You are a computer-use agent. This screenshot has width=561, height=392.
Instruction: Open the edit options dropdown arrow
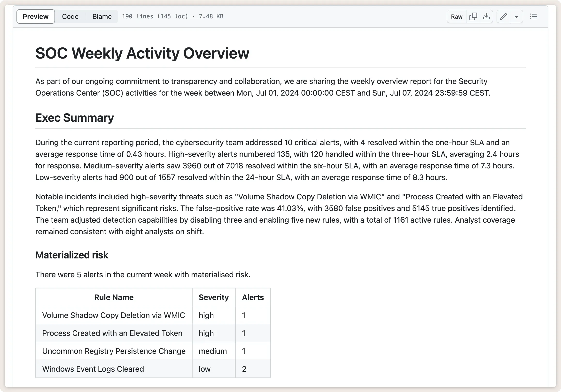(x=516, y=16)
